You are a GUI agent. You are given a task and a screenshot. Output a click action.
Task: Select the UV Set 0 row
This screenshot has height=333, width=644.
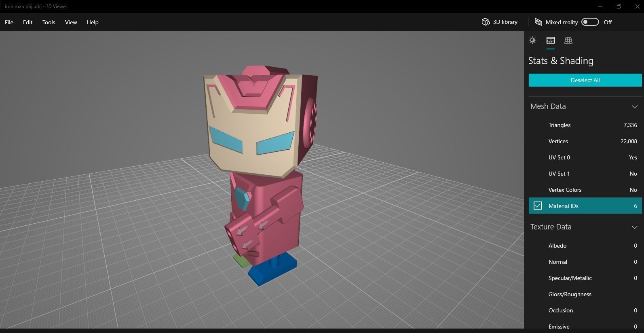tap(585, 157)
